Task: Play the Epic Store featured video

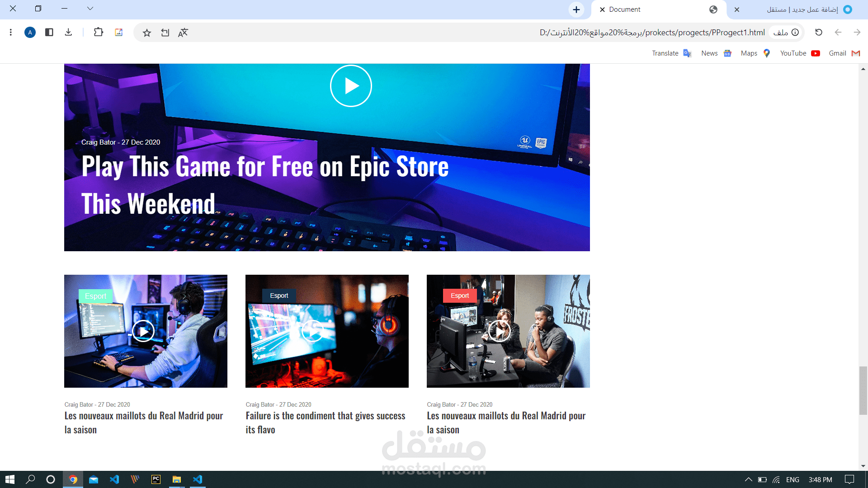Action: (351, 86)
